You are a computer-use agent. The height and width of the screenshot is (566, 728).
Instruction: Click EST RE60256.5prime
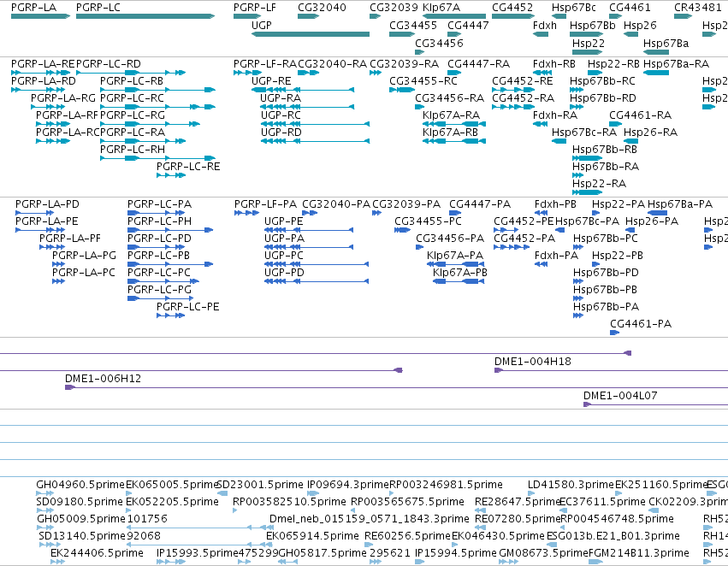click(x=370, y=545)
